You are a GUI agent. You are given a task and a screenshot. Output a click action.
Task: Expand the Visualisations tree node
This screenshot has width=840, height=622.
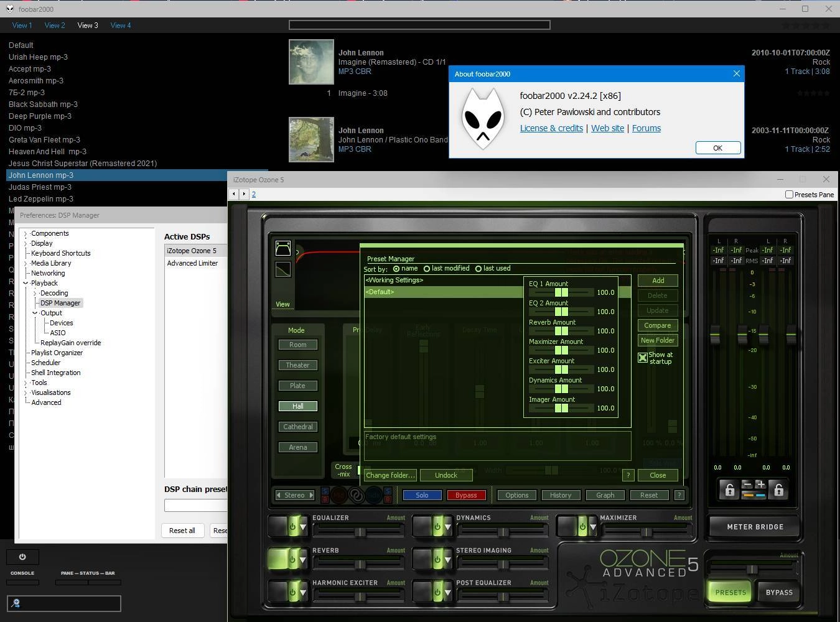click(26, 393)
